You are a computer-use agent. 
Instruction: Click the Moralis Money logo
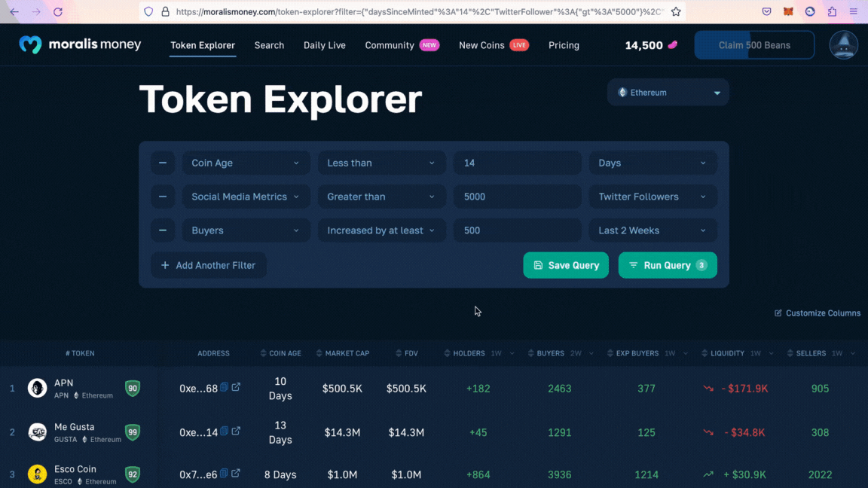pyautogui.click(x=81, y=44)
